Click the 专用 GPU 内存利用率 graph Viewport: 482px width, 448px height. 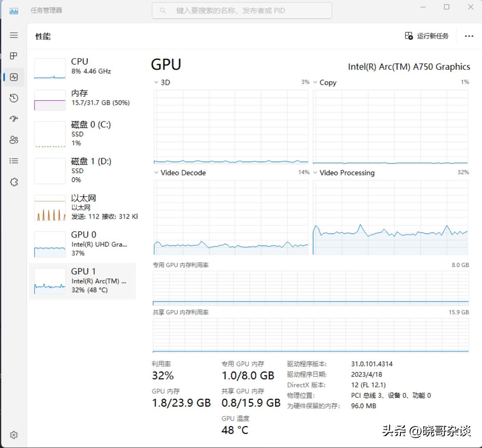[311, 288]
